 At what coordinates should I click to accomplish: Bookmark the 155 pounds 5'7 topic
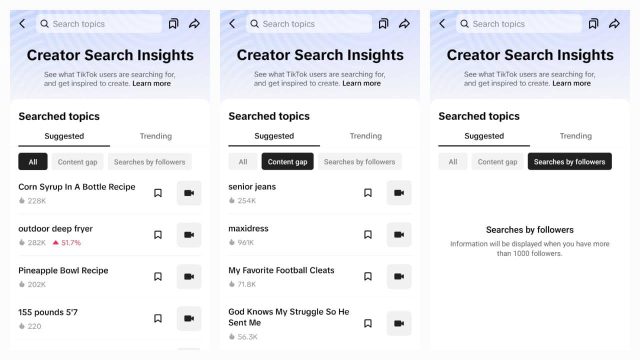click(158, 318)
